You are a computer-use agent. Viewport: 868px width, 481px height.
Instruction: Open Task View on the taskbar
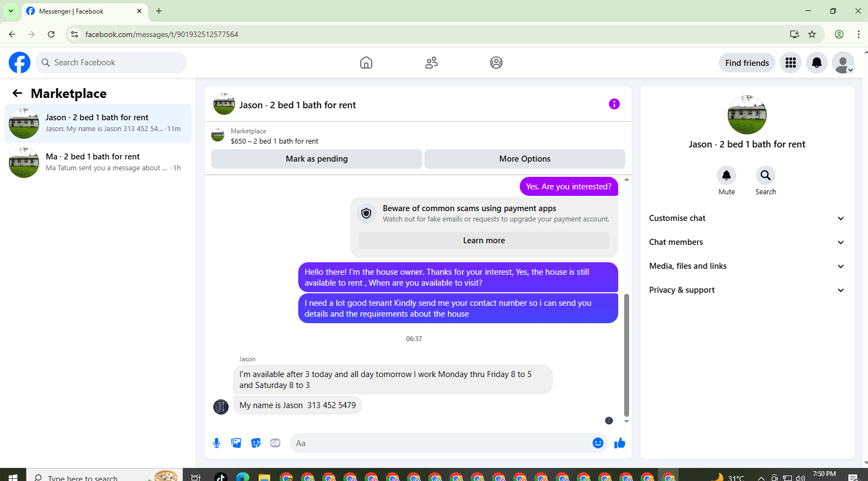pos(195,477)
